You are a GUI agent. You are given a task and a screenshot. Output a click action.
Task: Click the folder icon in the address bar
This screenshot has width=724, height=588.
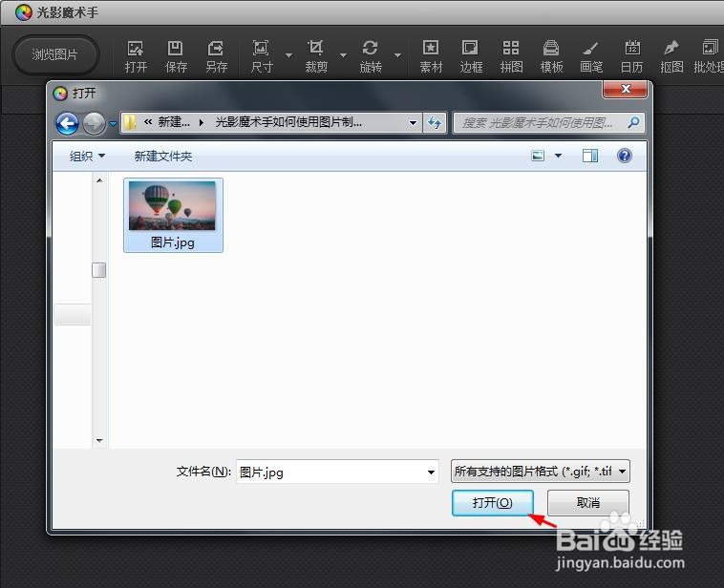pos(130,123)
